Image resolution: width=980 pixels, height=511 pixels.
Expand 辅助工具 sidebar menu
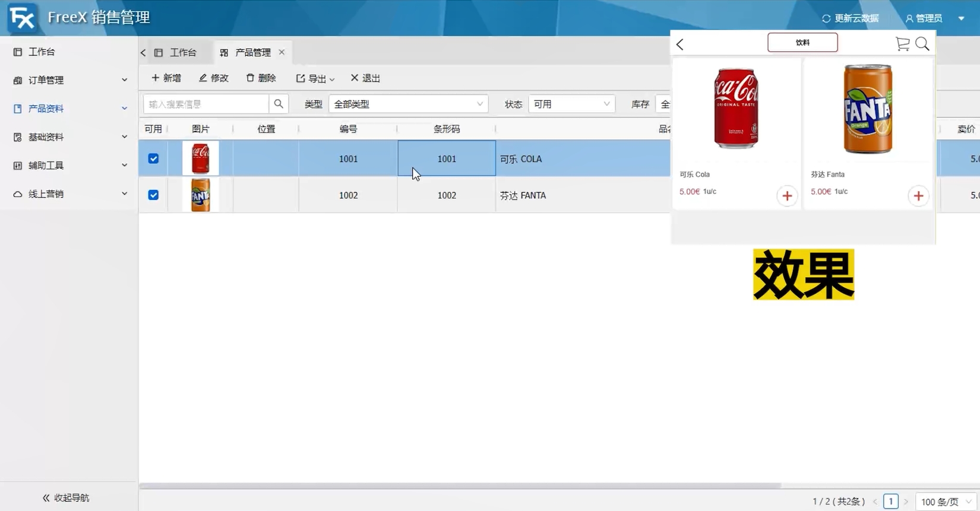[x=69, y=166]
